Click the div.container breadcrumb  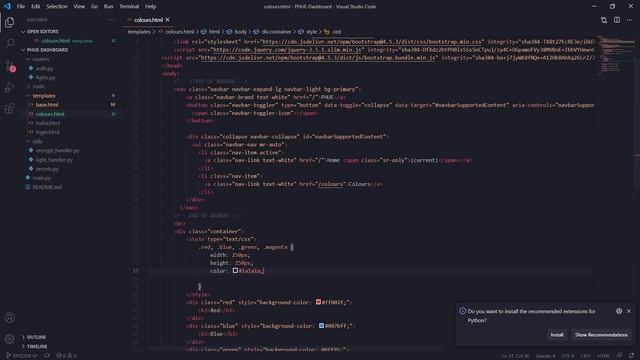tap(276, 31)
